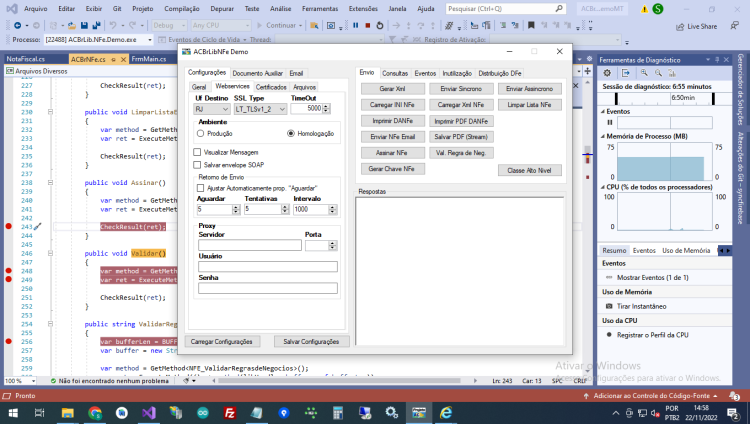Select the Produção radio button
The image size is (750, 424).
click(x=200, y=134)
